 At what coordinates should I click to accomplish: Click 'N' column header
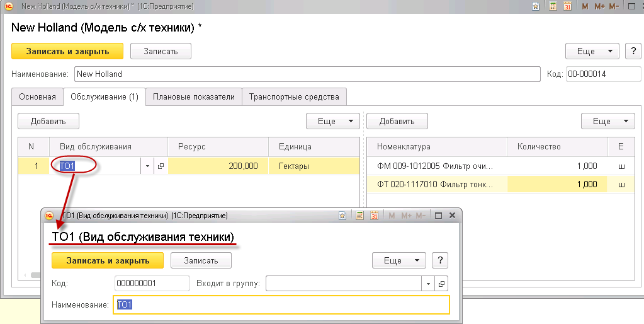(x=33, y=147)
